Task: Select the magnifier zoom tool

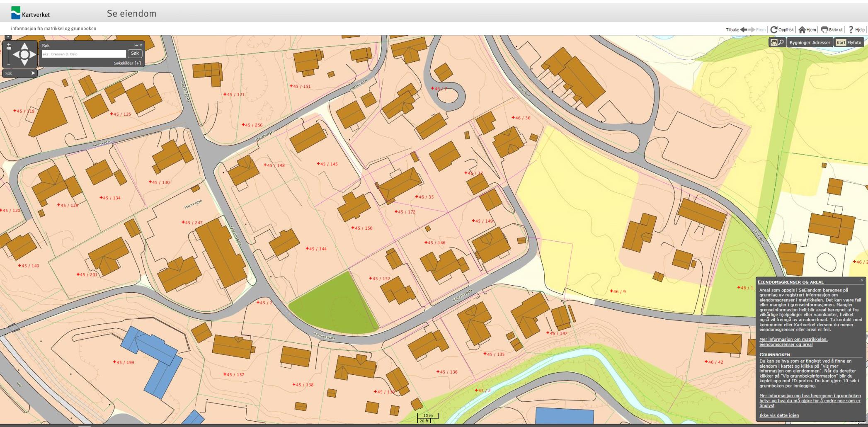Action: [x=781, y=42]
